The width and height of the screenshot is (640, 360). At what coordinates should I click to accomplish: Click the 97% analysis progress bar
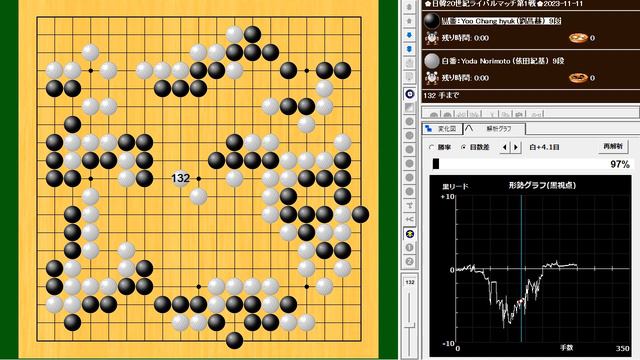[531, 164]
